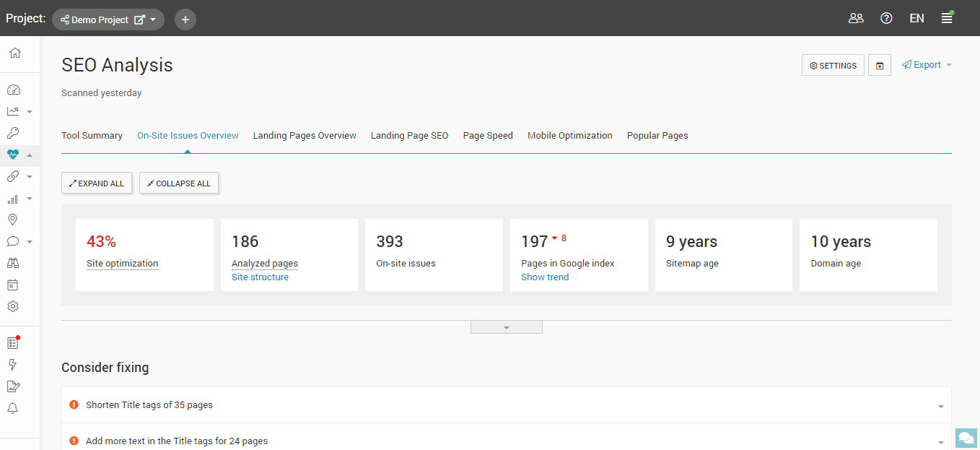The width and height of the screenshot is (980, 450).
Task: Open the live chat widget
Action: (x=966, y=438)
